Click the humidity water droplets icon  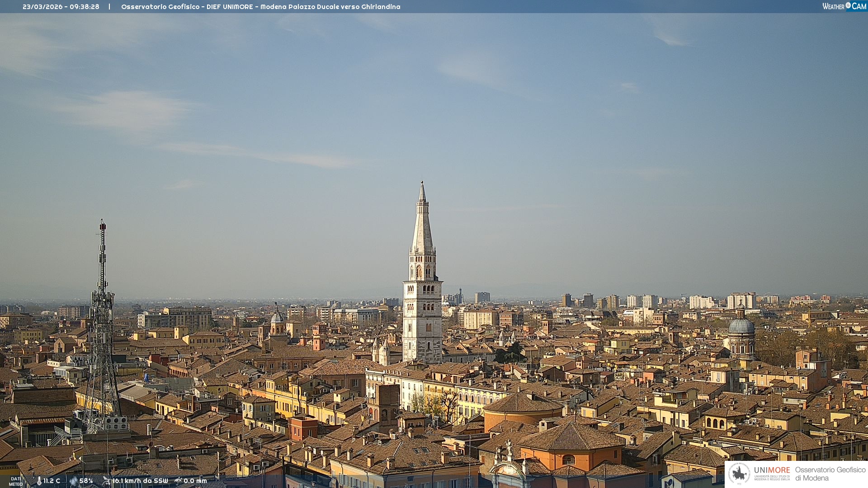(73, 481)
